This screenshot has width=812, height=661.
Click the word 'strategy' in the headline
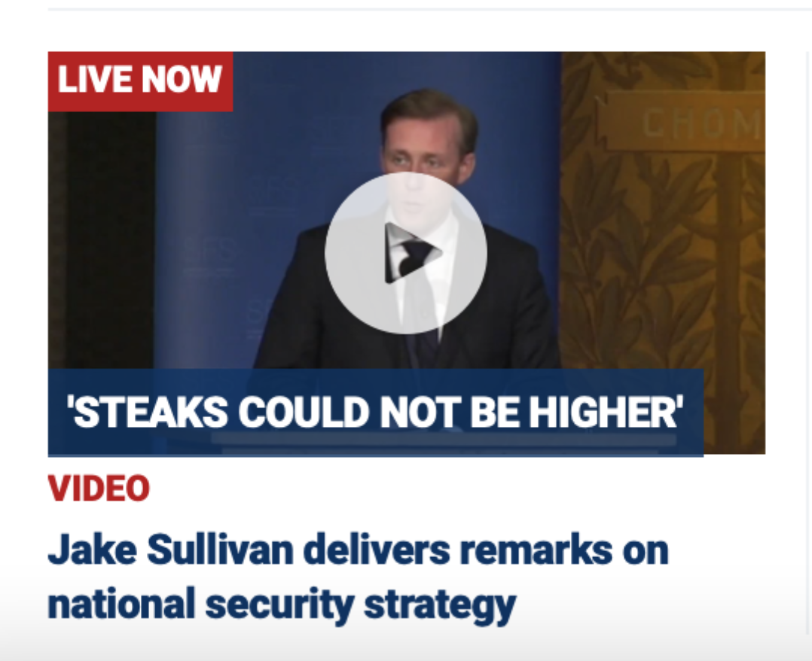(440, 605)
